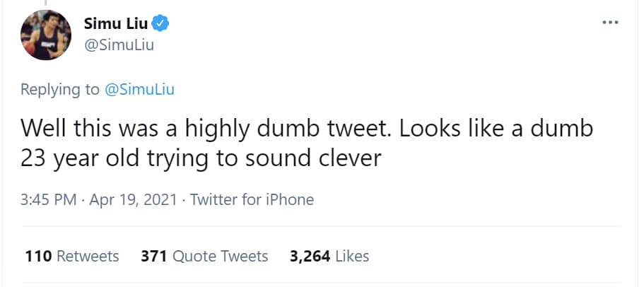See who gave the 3,264 Likes

(x=329, y=256)
